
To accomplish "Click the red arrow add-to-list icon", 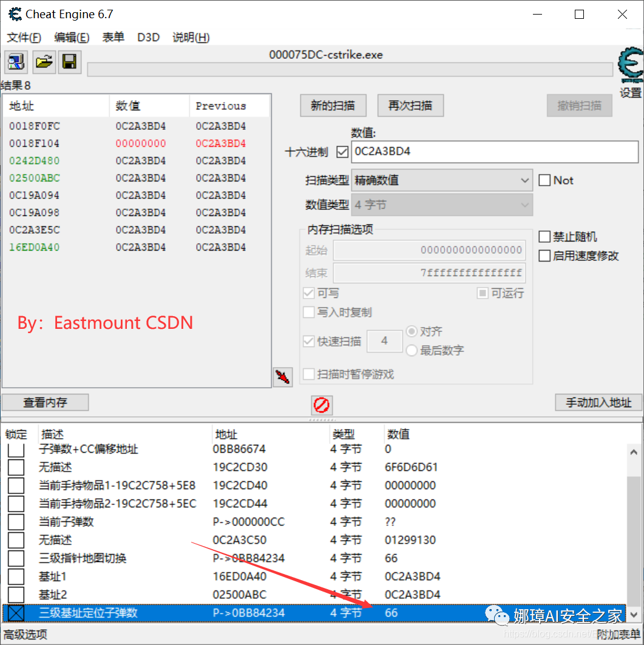I will point(283,377).
